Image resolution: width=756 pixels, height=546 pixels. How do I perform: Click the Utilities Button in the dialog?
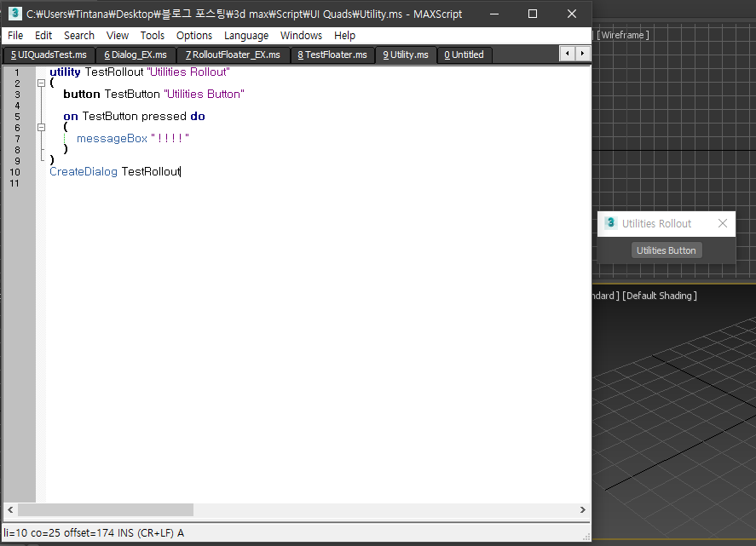(667, 250)
